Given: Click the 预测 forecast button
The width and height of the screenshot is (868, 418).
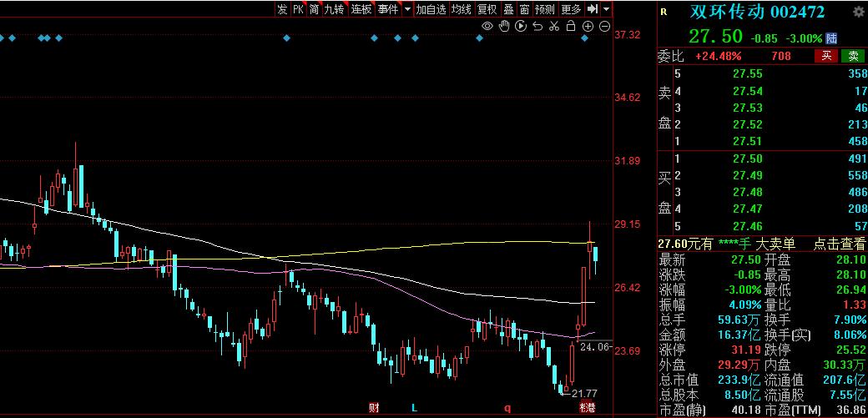Looking at the screenshot, I should pyautogui.click(x=545, y=9).
